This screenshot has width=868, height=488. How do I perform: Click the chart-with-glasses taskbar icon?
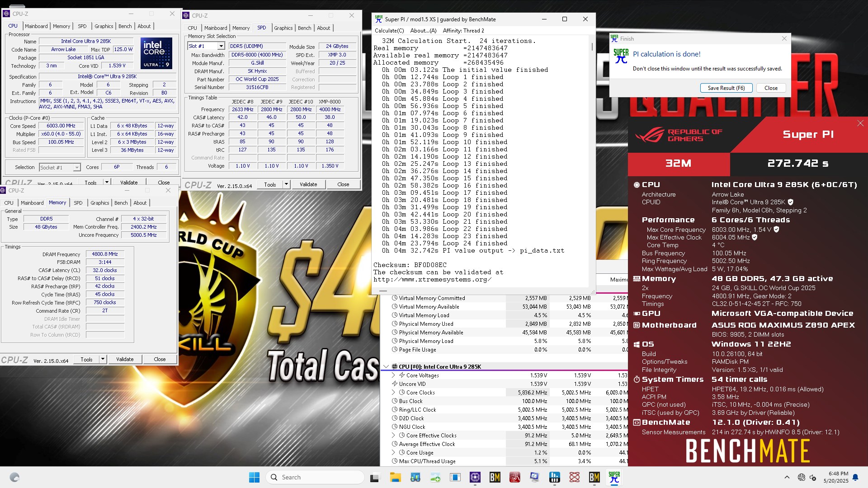[415, 477]
